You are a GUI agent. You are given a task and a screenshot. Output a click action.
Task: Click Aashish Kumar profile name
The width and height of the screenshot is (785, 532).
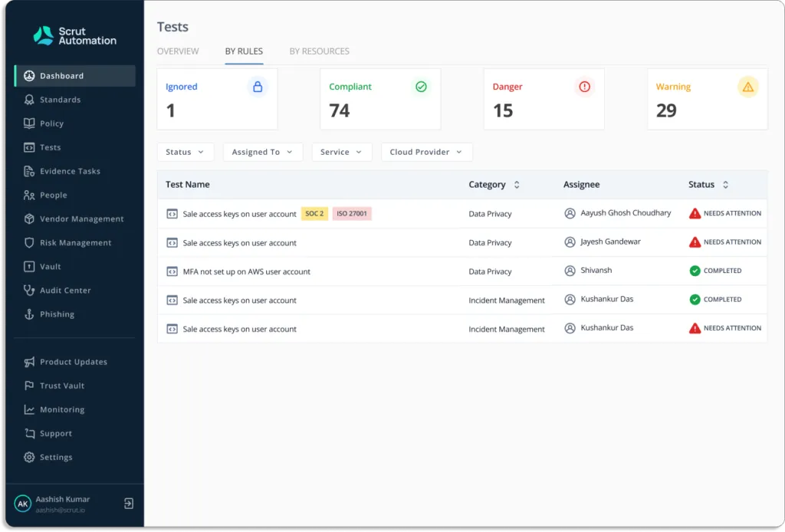tap(63, 500)
